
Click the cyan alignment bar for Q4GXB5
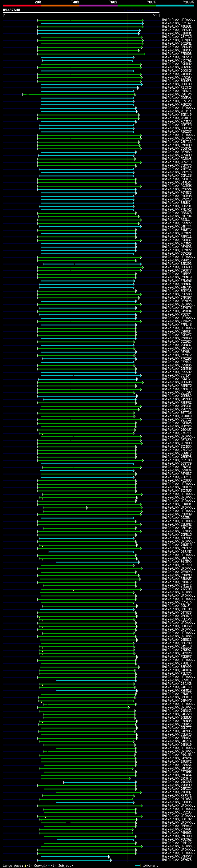click(100, 782)
